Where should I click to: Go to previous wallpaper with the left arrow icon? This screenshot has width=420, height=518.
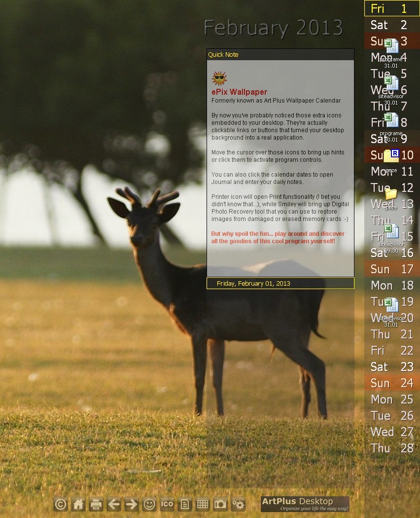point(113,504)
